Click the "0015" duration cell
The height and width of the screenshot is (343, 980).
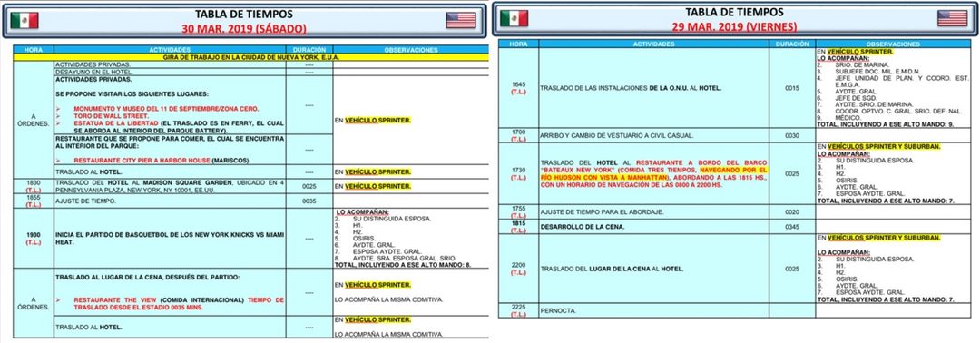tap(792, 88)
